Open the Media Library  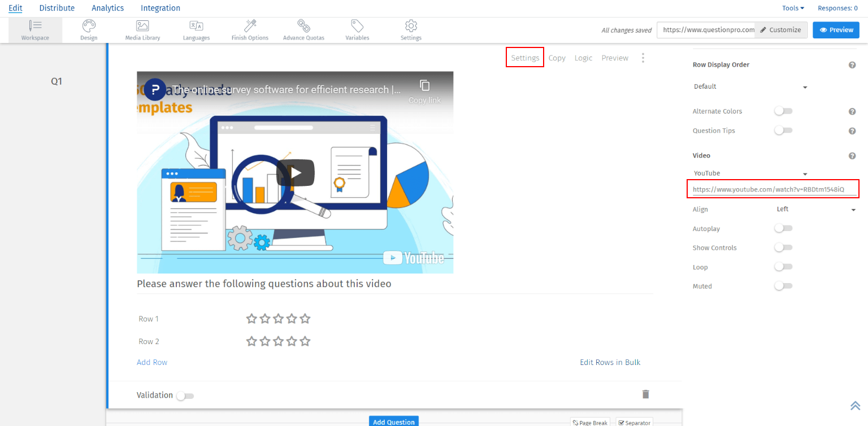pyautogui.click(x=142, y=29)
